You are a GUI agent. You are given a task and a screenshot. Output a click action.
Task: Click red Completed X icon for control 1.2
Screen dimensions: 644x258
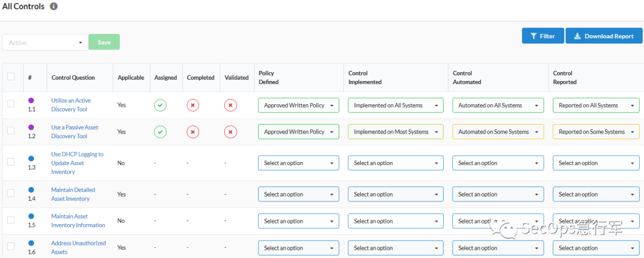[193, 132]
